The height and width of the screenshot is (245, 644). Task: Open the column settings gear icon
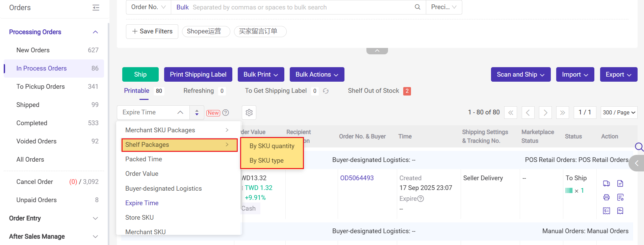pos(249,113)
